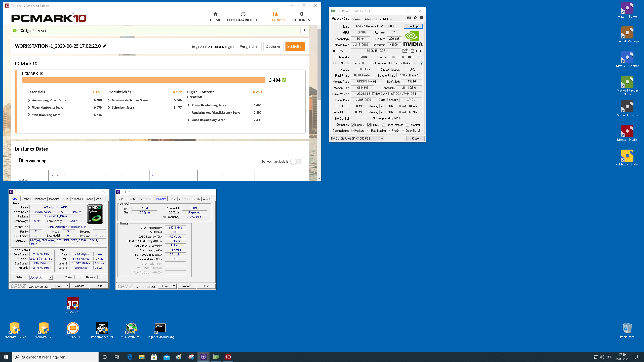Screen dimensions: 644x362
Task: Toggle the PhysX checkbox
Action: coord(389,131)
